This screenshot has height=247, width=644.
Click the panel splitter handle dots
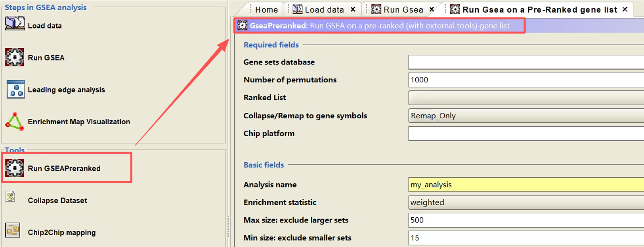229,227
